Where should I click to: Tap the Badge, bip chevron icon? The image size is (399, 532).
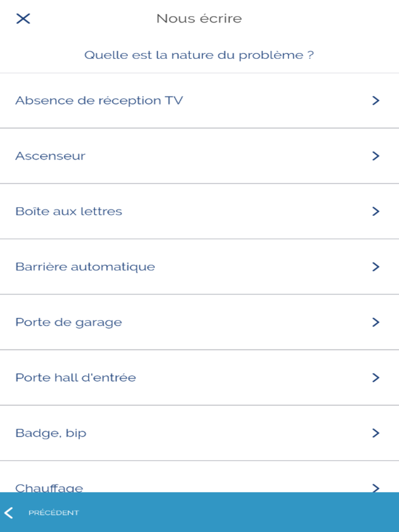(x=375, y=433)
